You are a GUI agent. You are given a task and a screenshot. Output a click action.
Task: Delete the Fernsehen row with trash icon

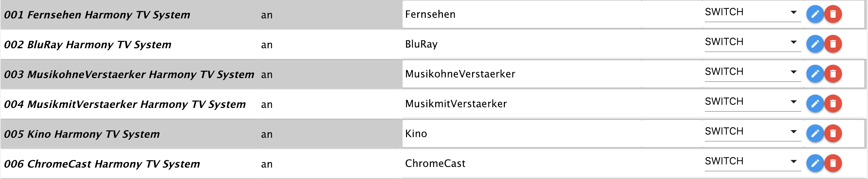[833, 14]
